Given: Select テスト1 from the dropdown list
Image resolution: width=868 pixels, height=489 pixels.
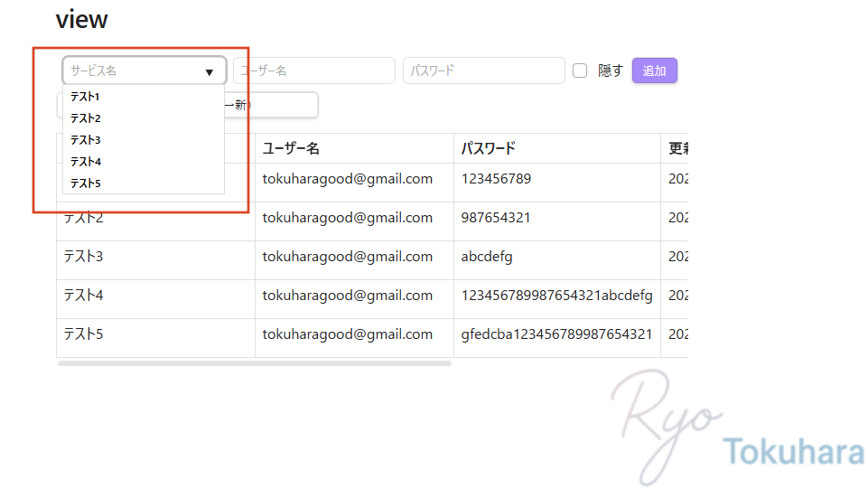Looking at the screenshot, I should click(x=86, y=97).
